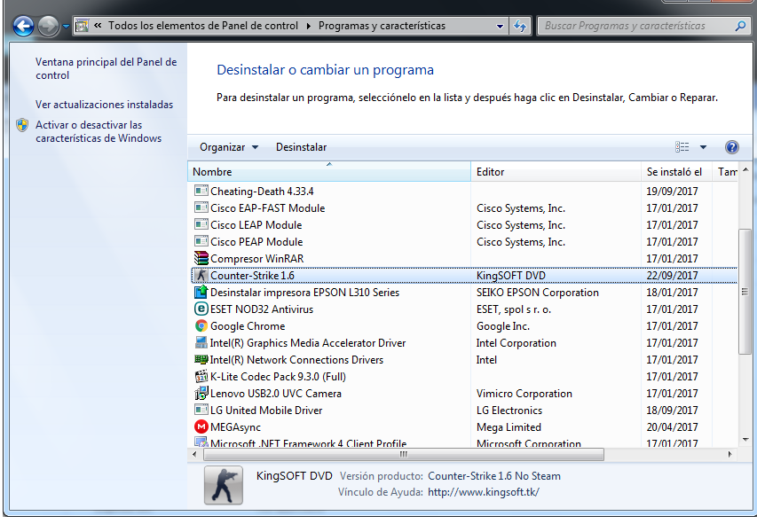Click the Cisco PEAP Module icon
This screenshot has width=757, height=532.
201,241
